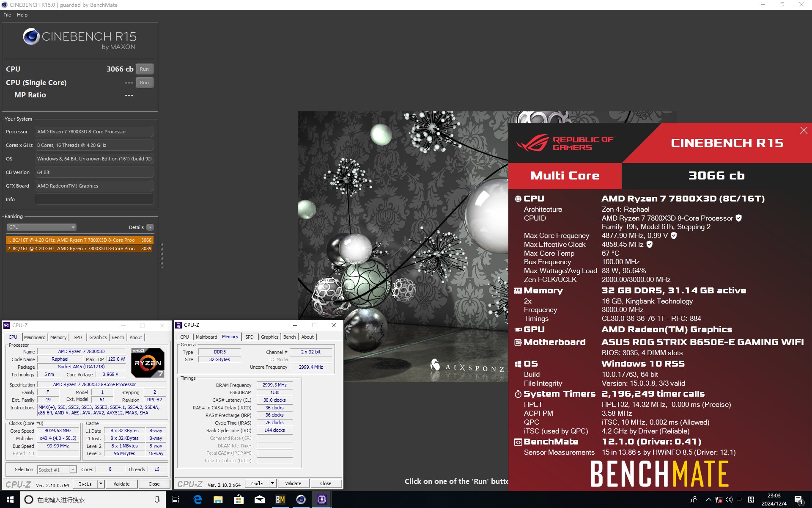Select ranking entry 1 with score 3066

click(x=80, y=240)
